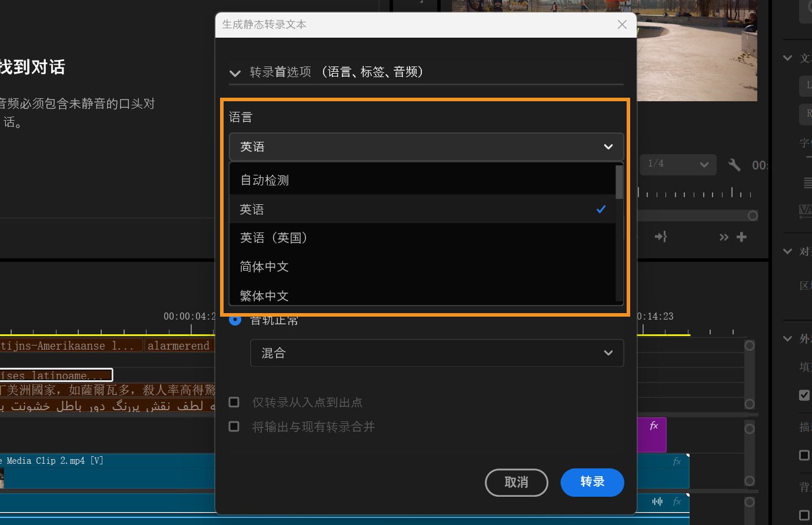Collapse the 转录首选项 section

click(235, 73)
